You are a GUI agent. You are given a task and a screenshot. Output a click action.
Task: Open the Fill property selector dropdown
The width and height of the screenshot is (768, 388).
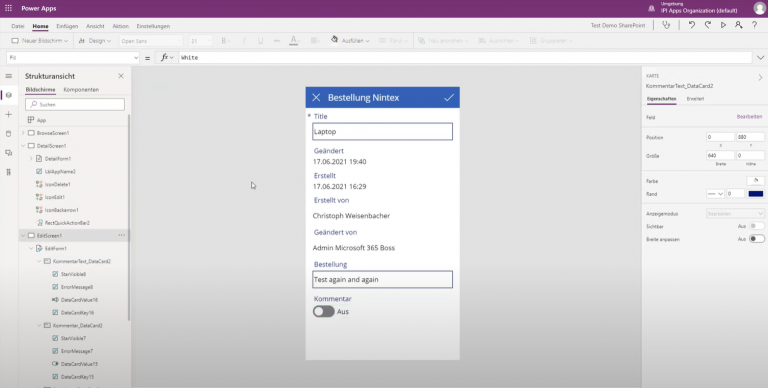pos(73,58)
